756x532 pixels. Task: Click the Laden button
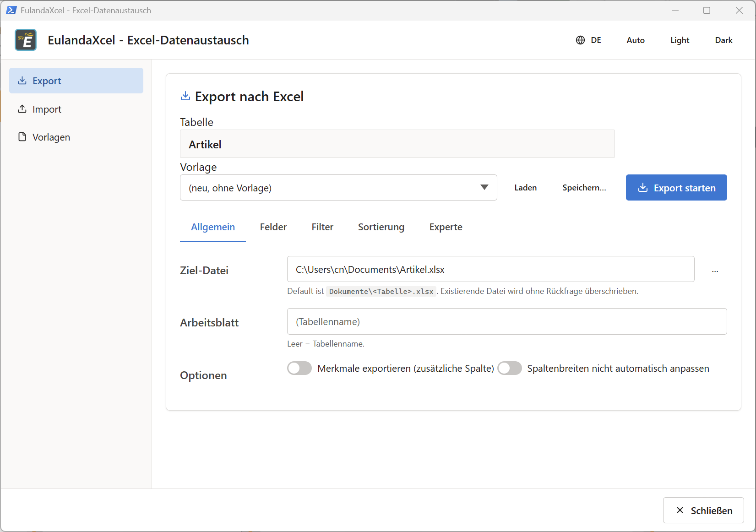tap(525, 188)
